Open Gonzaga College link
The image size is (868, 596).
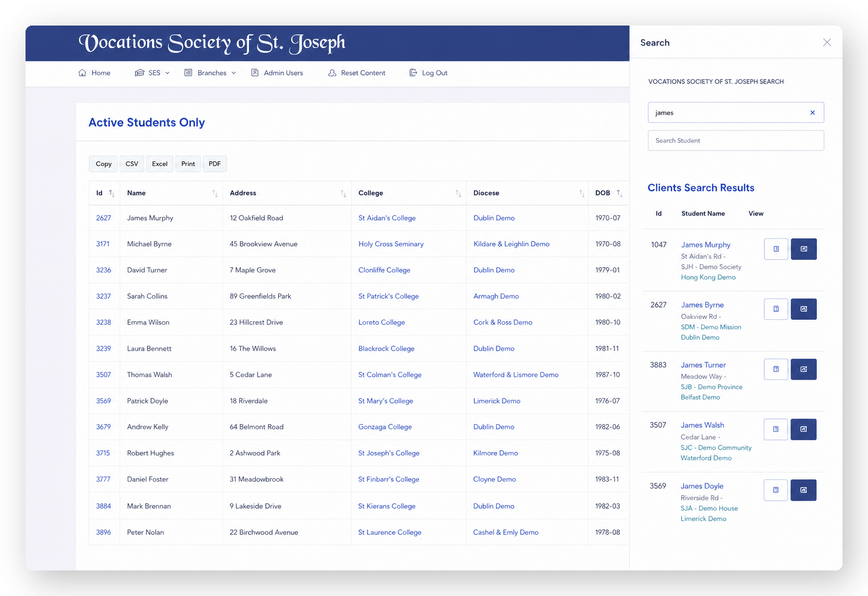pyautogui.click(x=385, y=427)
